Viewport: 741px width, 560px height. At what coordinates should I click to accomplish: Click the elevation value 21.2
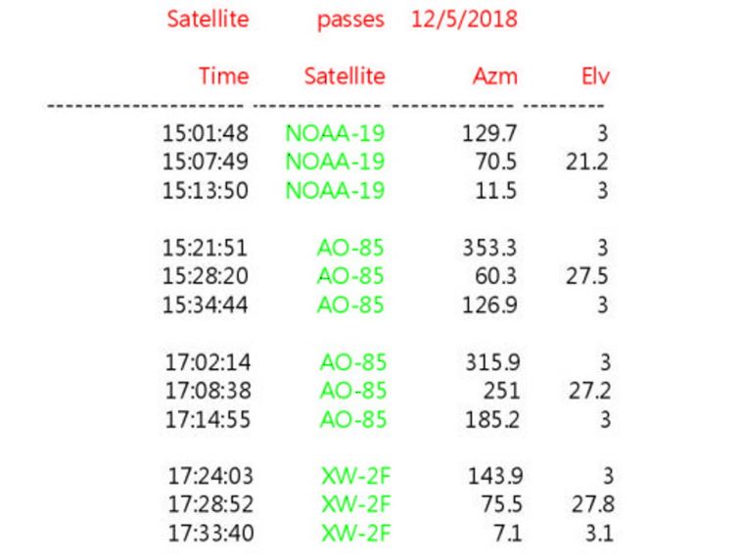click(587, 162)
